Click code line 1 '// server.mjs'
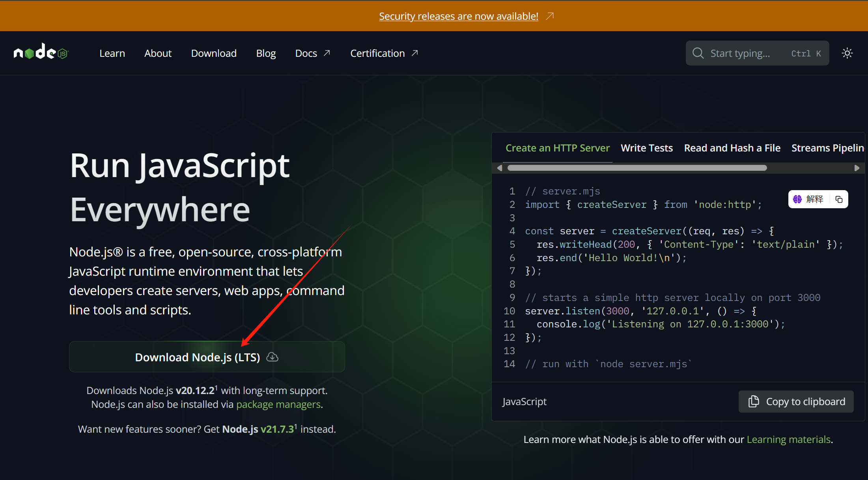Image resolution: width=868 pixels, height=480 pixels. point(563,191)
